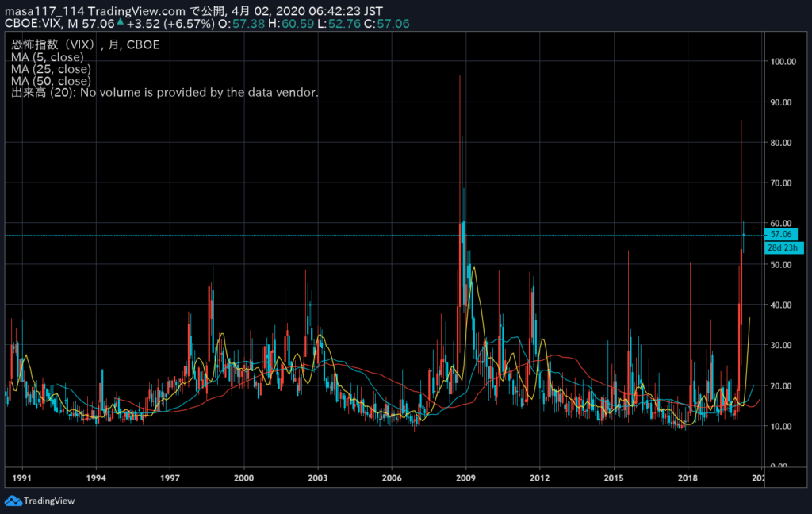
Task: Click the 80.00 price axis label
Action: tap(781, 143)
